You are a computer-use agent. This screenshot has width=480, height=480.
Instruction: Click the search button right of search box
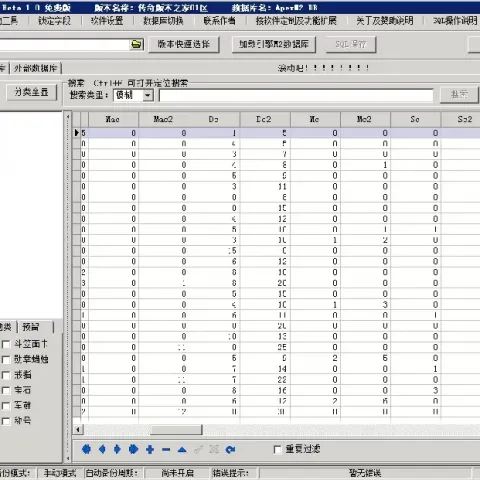click(460, 95)
